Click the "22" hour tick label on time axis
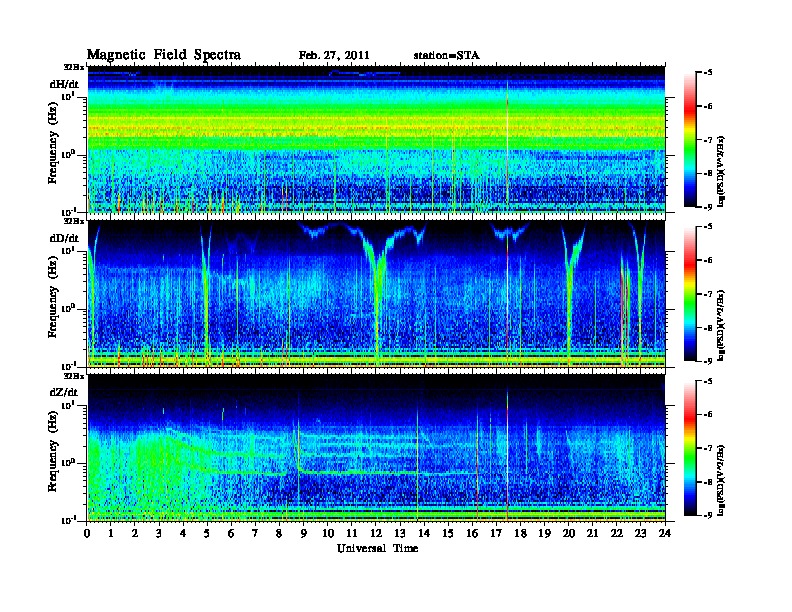 [x=617, y=533]
